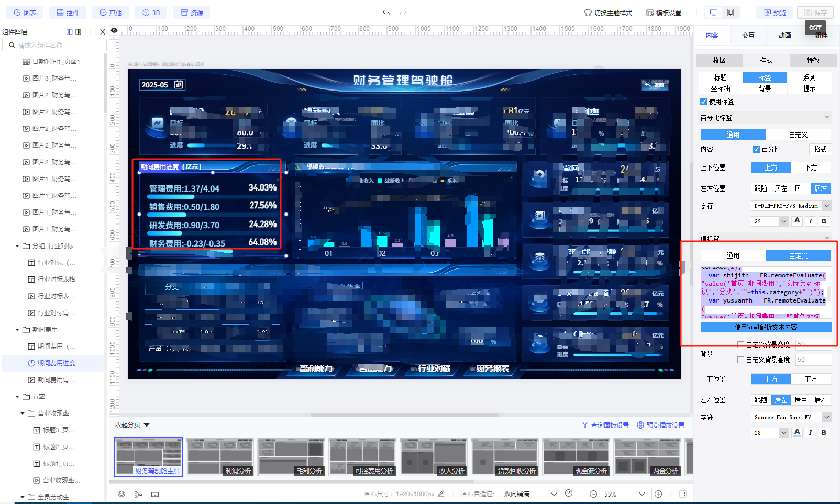
Task: Toggle the 使用标签 checkbox
Action: click(703, 102)
